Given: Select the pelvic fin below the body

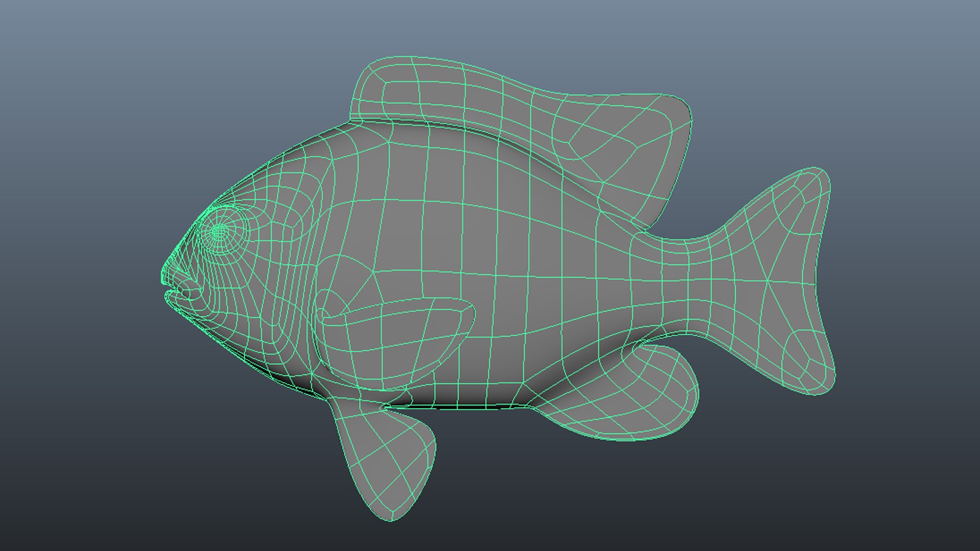Looking at the screenshot, I should [385, 459].
